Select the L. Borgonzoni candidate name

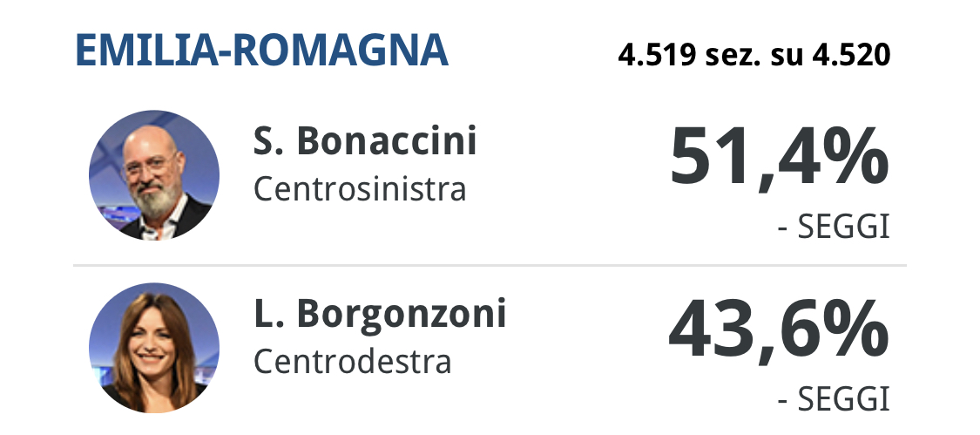click(x=380, y=314)
